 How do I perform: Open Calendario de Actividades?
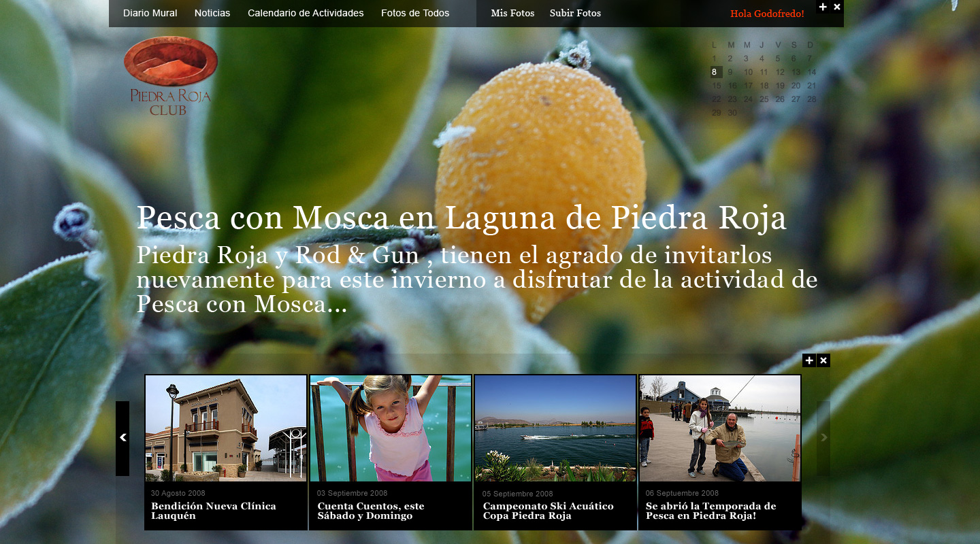coord(306,13)
